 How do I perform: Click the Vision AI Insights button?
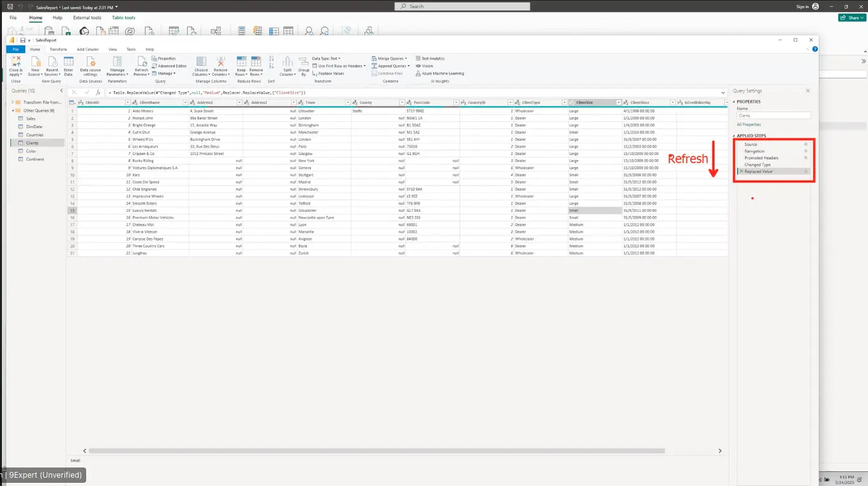[x=424, y=66]
